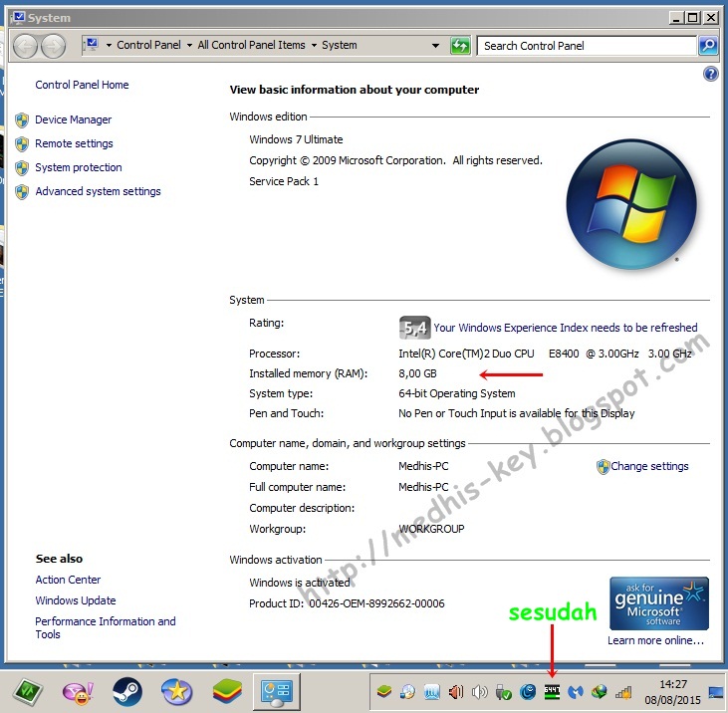Expand the arrow before System breadcrumb

(314, 46)
